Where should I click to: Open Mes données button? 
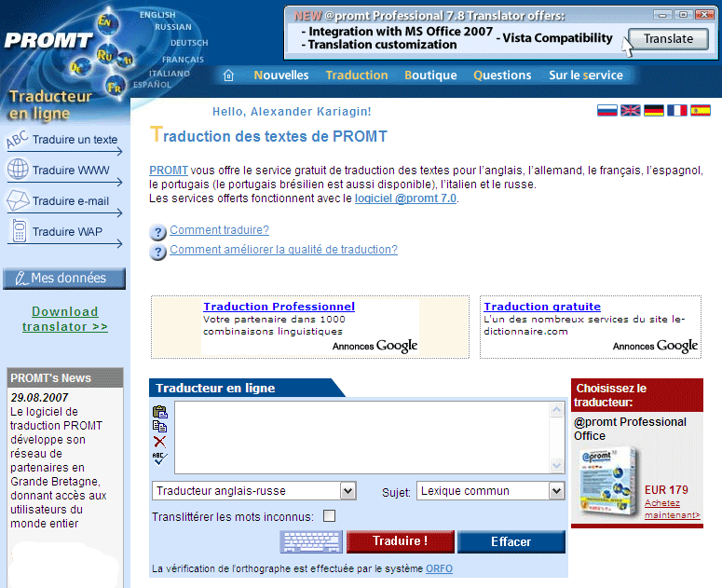(x=64, y=279)
